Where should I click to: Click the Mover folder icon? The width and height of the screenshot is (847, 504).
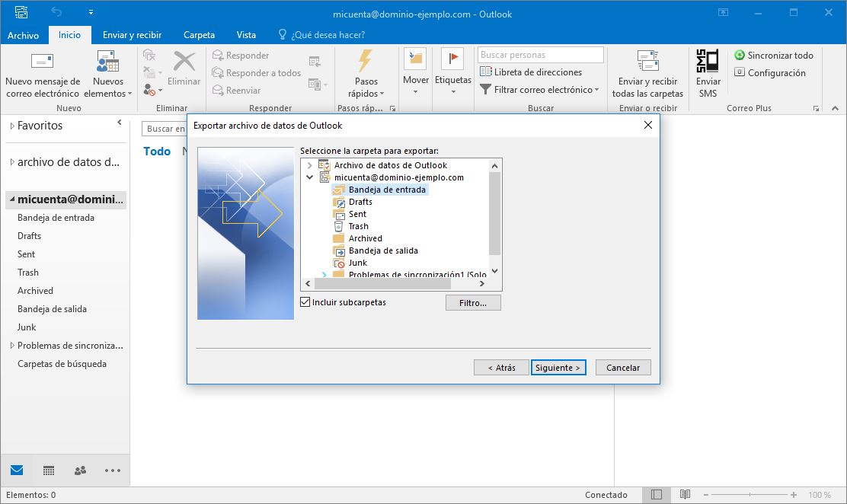click(x=415, y=59)
